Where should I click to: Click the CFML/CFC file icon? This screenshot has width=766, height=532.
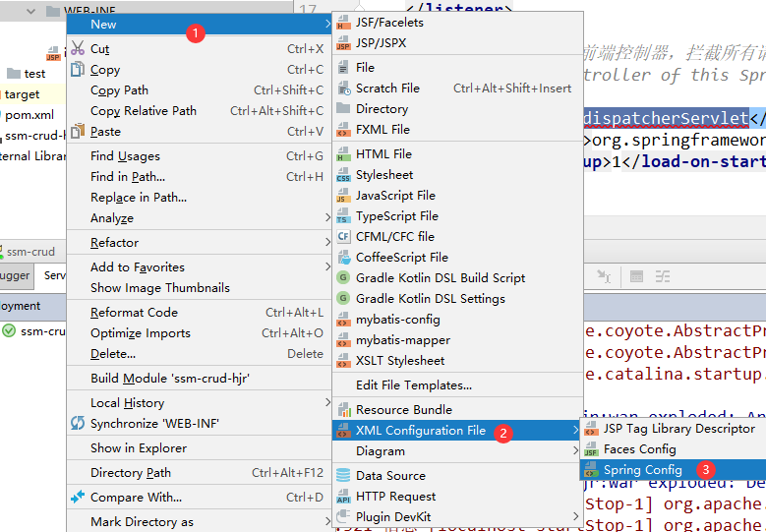[343, 236]
